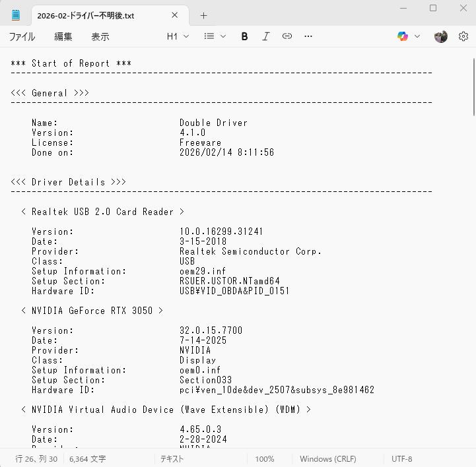This screenshot has width=476, height=467.
Task: Toggle italic text formatting
Action: 265,37
